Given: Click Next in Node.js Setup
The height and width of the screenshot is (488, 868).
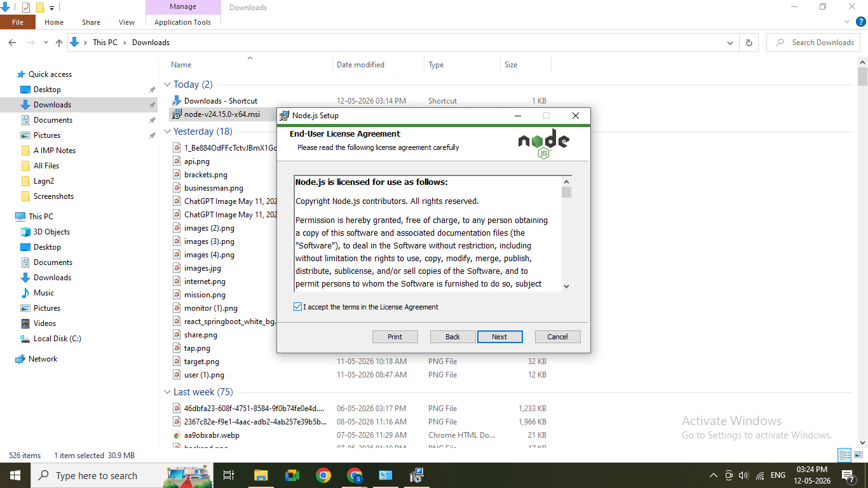Looking at the screenshot, I should (499, 337).
